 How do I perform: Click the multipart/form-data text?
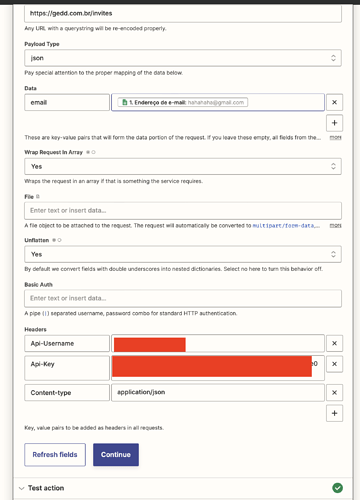click(283, 226)
